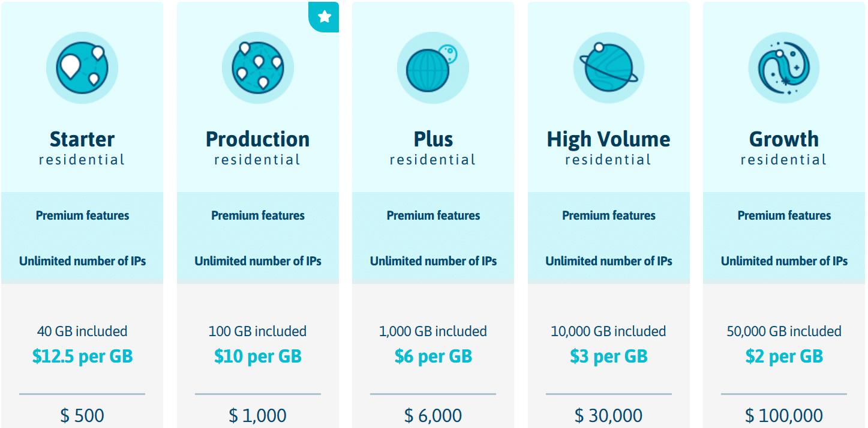Choose the High Volume residential heading
Image resolution: width=868 pixels, height=428 pixels.
[608, 148]
